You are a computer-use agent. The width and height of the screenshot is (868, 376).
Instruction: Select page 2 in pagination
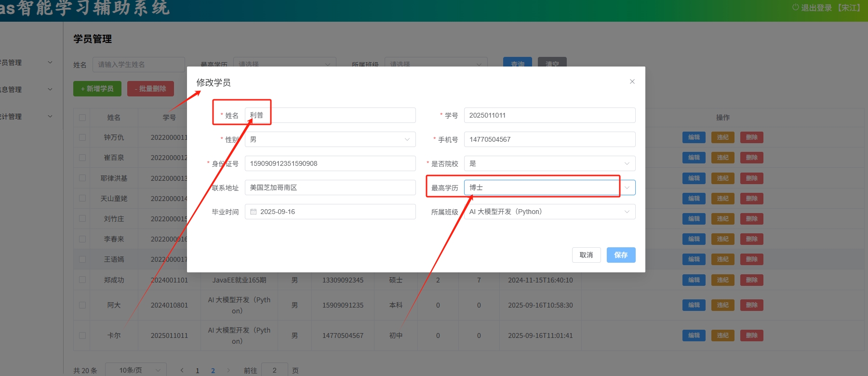(x=213, y=370)
